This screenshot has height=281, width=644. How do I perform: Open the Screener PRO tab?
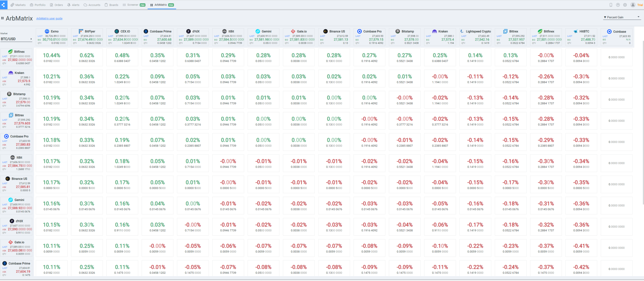(134, 5)
